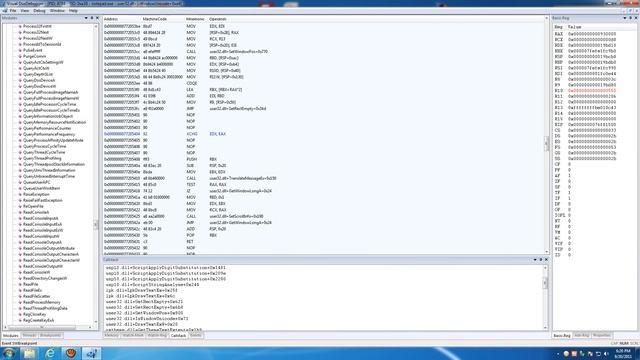Select the PulseEvent export in modules
The height and width of the screenshot is (360, 640).
pos(33,50)
